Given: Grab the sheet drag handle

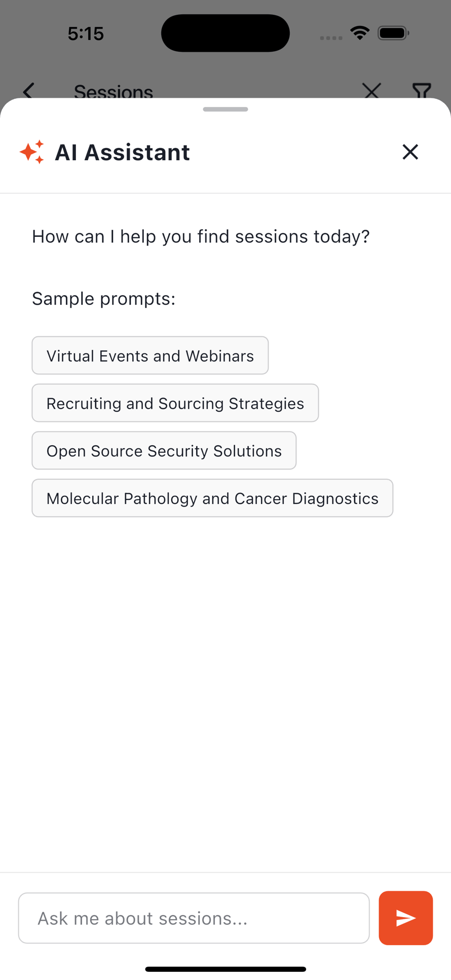Looking at the screenshot, I should click(225, 109).
